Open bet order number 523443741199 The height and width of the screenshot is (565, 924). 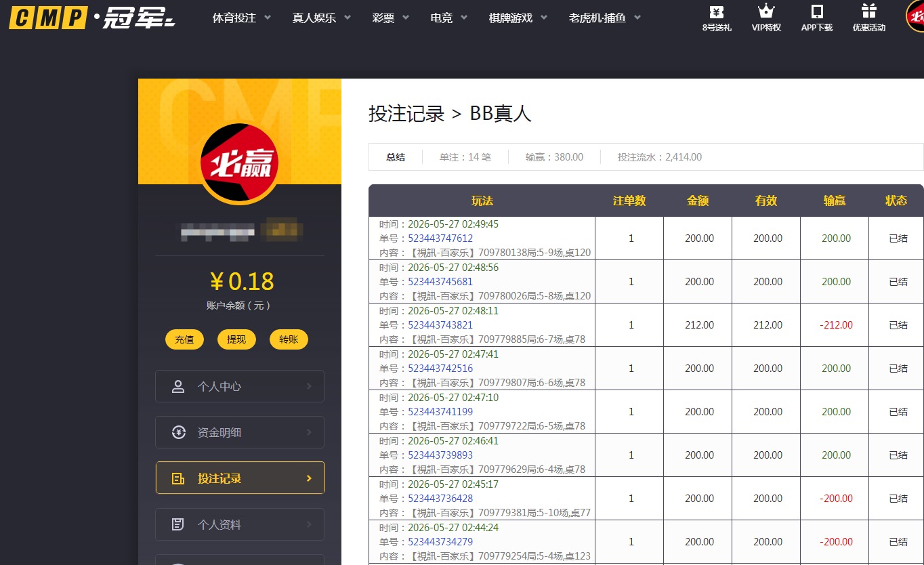(440, 412)
